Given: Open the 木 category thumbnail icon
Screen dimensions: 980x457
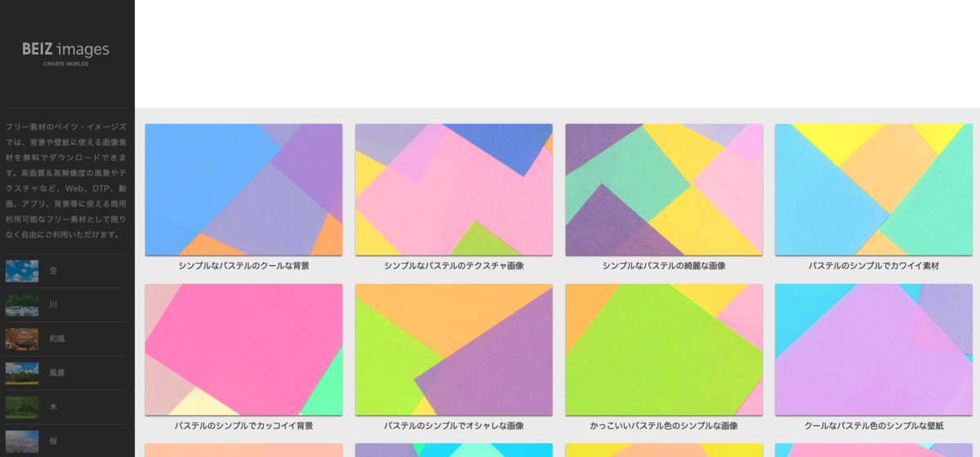Looking at the screenshot, I should (22, 407).
